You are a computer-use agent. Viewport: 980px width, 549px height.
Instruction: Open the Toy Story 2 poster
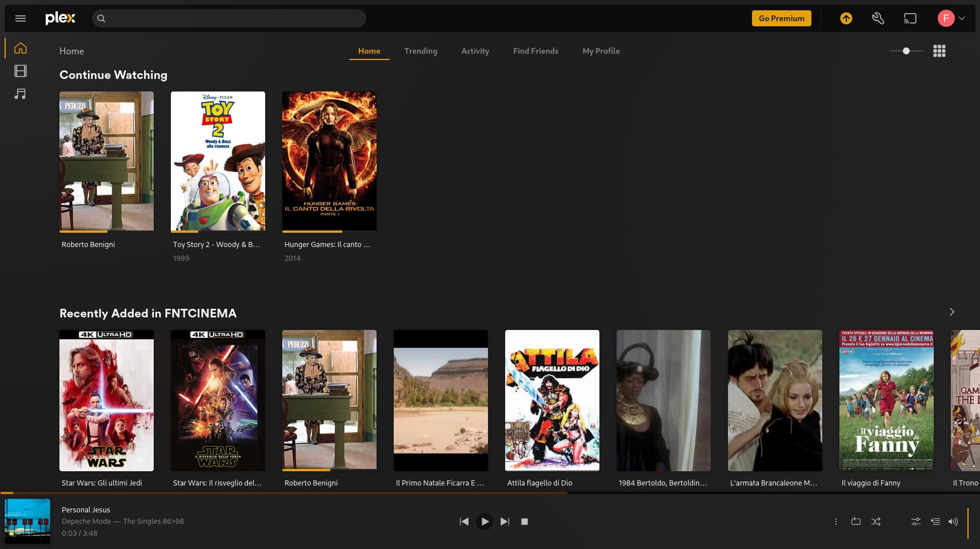(218, 161)
